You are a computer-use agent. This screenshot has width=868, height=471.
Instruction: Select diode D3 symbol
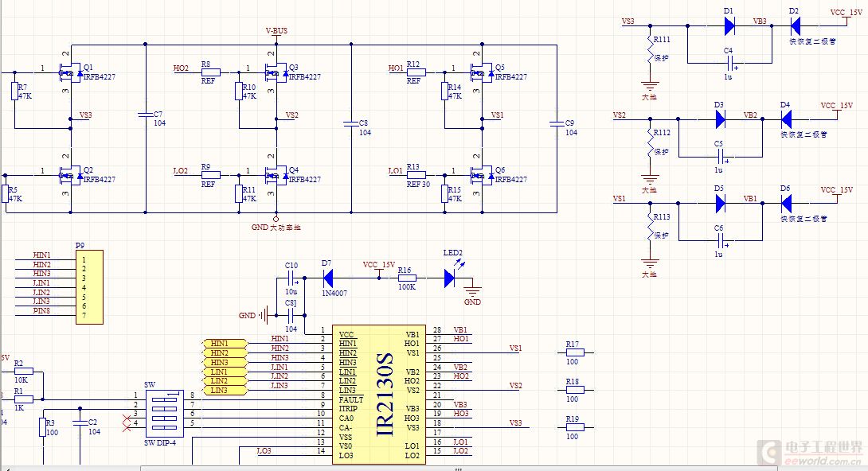point(720,119)
